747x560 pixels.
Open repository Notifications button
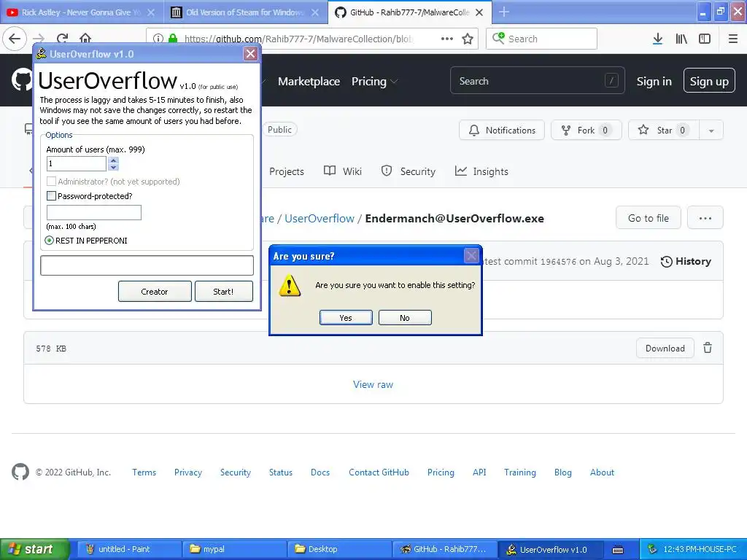[x=502, y=131]
